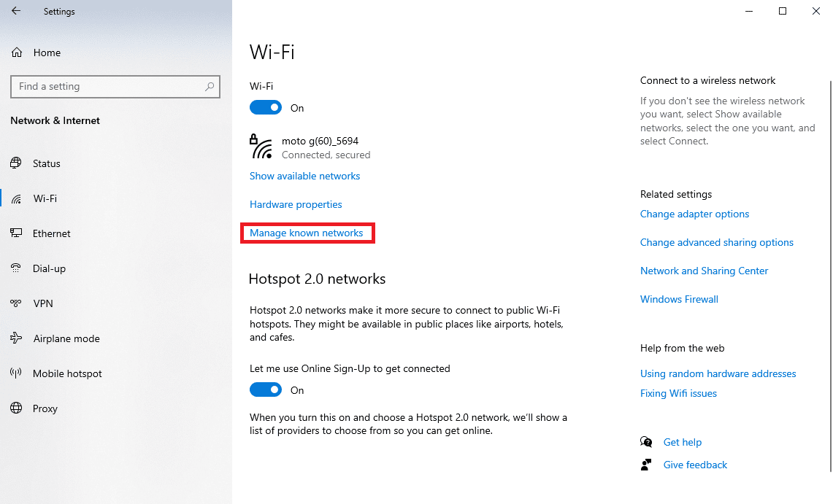Click the Ethernet monitor icon
Viewport: 833px width, 504px height.
pyautogui.click(x=17, y=233)
